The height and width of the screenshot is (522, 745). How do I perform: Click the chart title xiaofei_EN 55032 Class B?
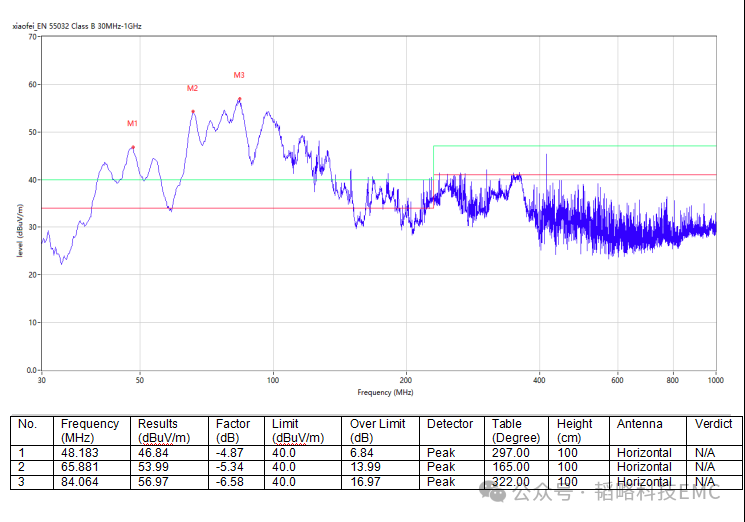[x=77, y=24]
